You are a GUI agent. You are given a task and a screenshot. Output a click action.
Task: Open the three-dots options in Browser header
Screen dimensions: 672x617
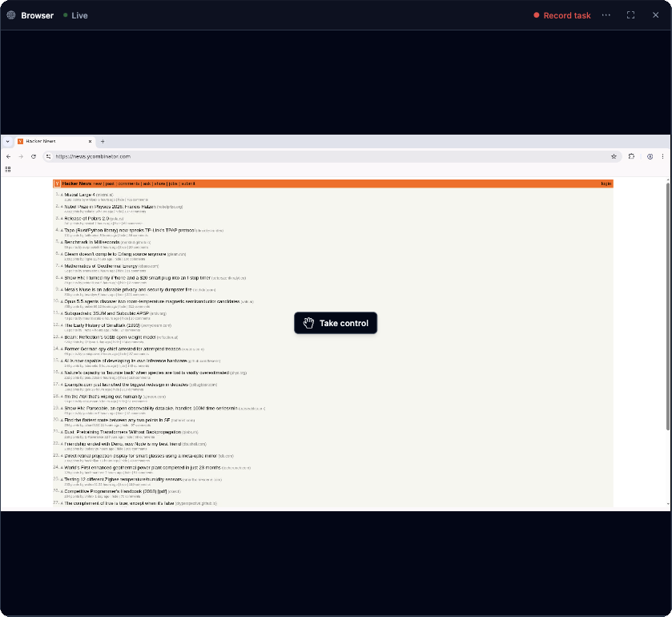[x=606, y=15]
